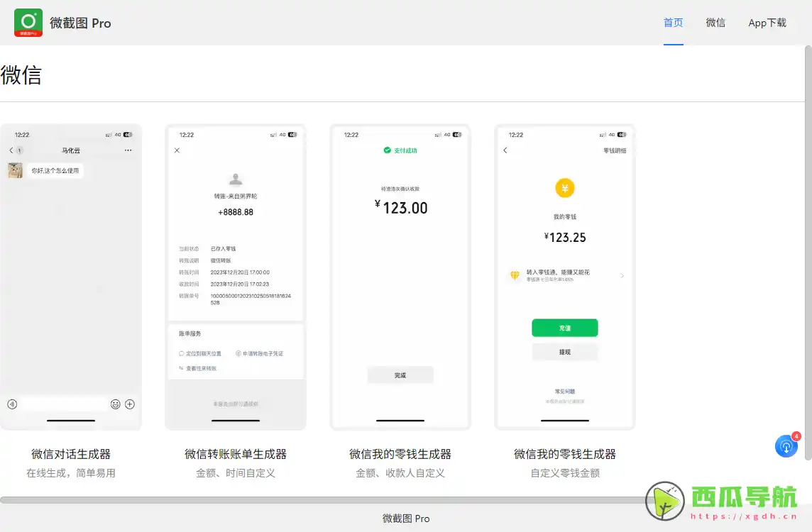
Task: Click the 在线生成,简单易用 description
Action: pyautogui.click(x=71, y=473)
